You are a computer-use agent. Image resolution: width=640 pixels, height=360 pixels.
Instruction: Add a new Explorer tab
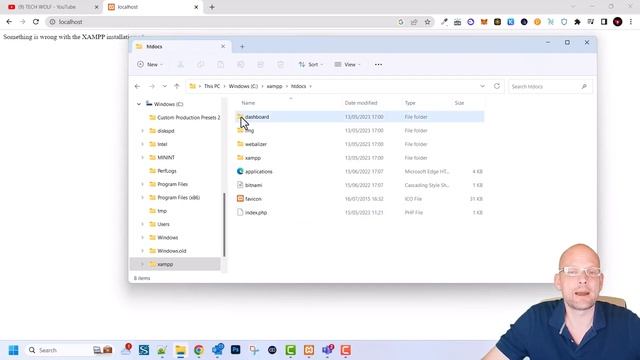242,47
